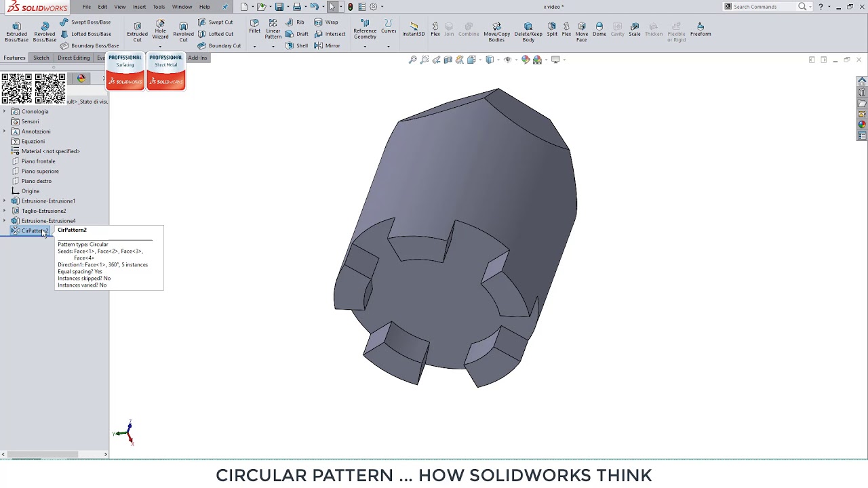Expand the Annotazioni folder

click(4, 131)
